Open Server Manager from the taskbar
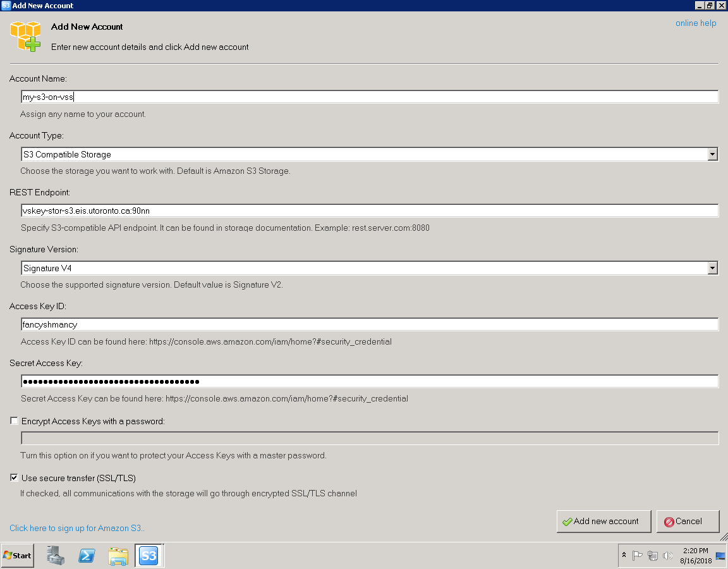The height and width of the screenshot is (569, 728). [55, 555]
